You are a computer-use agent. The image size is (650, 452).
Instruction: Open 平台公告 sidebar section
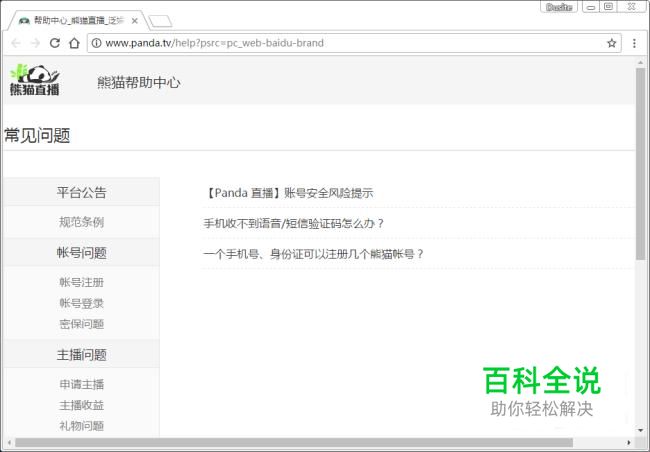[82, 192]
